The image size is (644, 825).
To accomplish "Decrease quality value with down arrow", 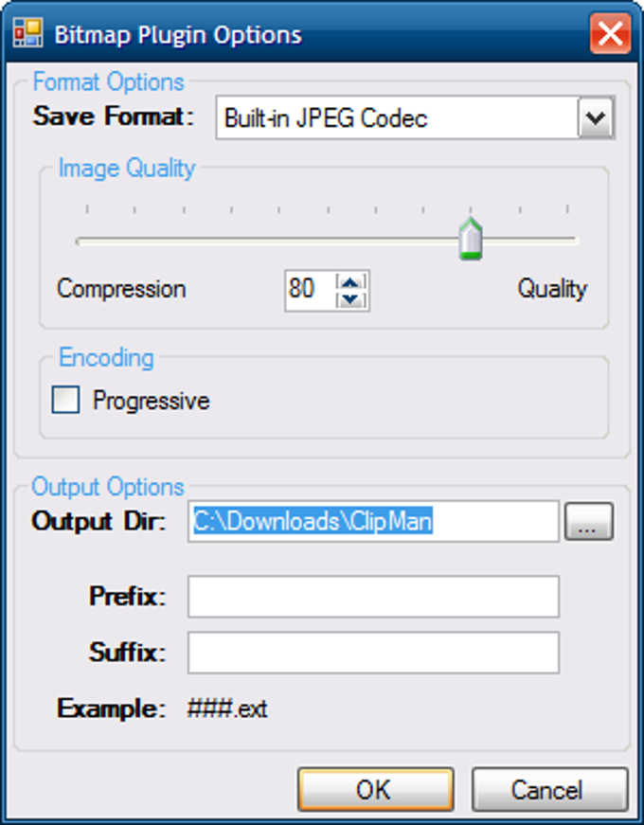I will tap(351, 298).
